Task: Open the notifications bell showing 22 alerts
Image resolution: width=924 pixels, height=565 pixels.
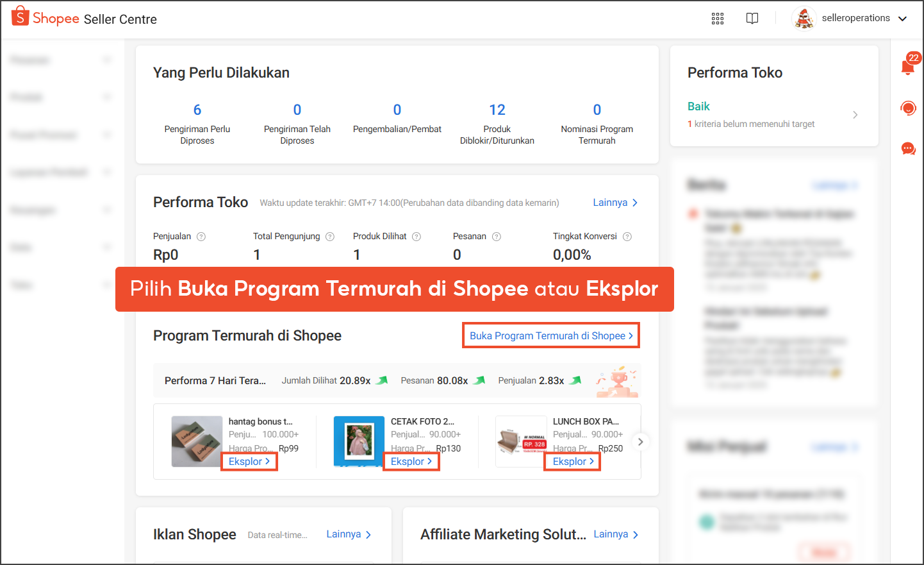Action: pos(908,67)
